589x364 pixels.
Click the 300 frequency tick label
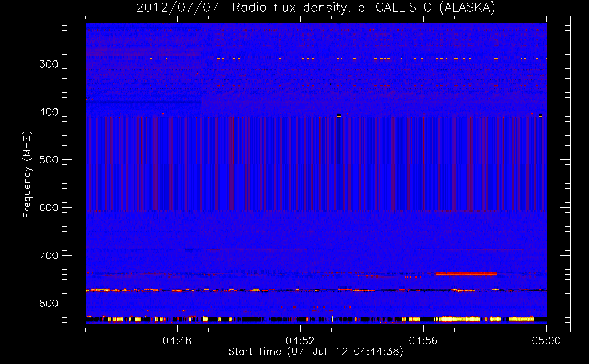49,64
